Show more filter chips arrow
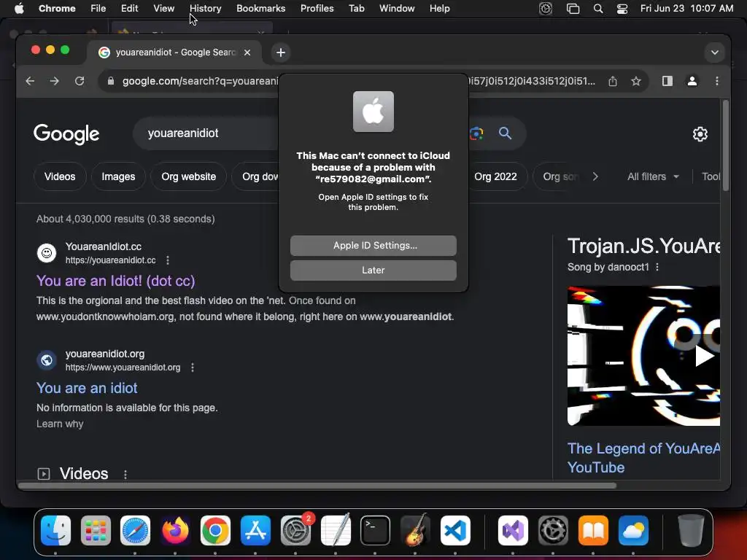The image size is (747, 560). (595, 176)
